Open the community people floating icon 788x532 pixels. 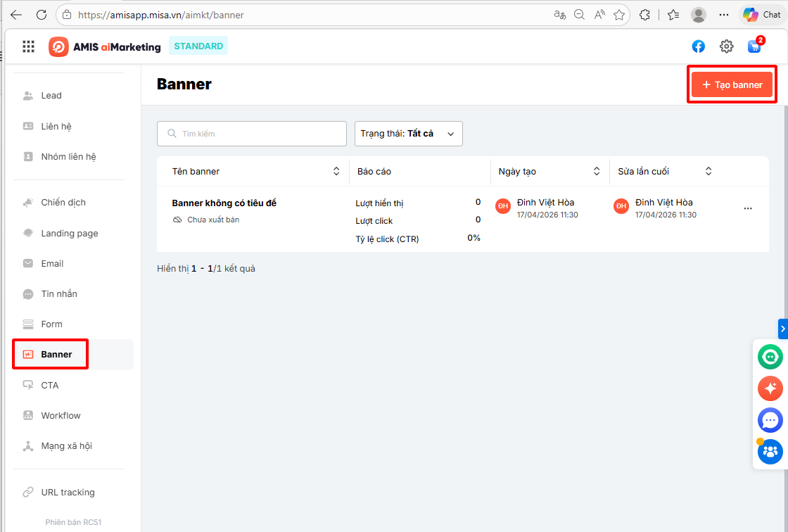770,452
